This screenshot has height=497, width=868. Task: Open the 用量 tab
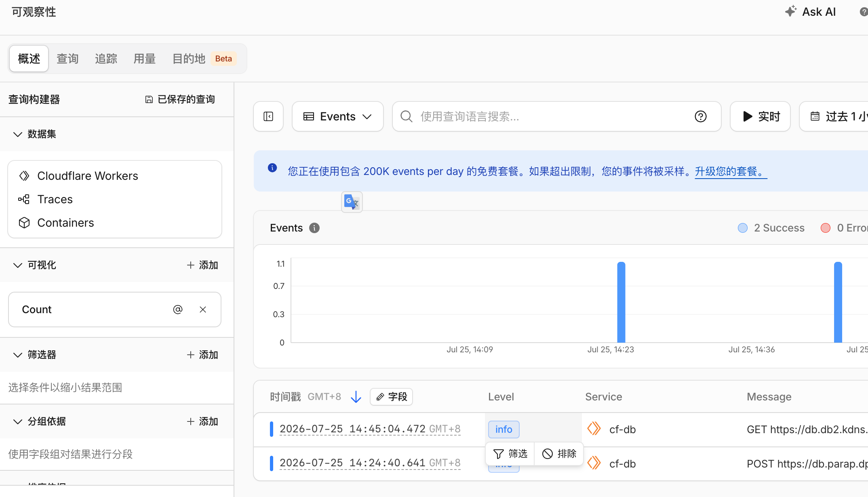tap(145, 59)
